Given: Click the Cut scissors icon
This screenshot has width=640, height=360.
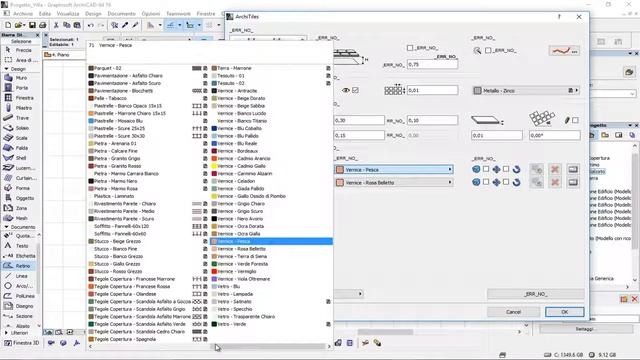Looking at the screenshot, I should point(56,25).
